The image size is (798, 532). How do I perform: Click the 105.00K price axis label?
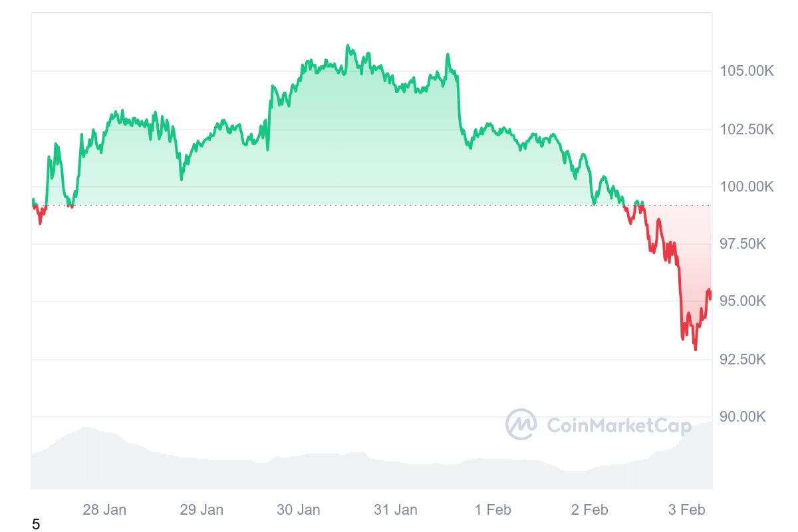(747, 70)
